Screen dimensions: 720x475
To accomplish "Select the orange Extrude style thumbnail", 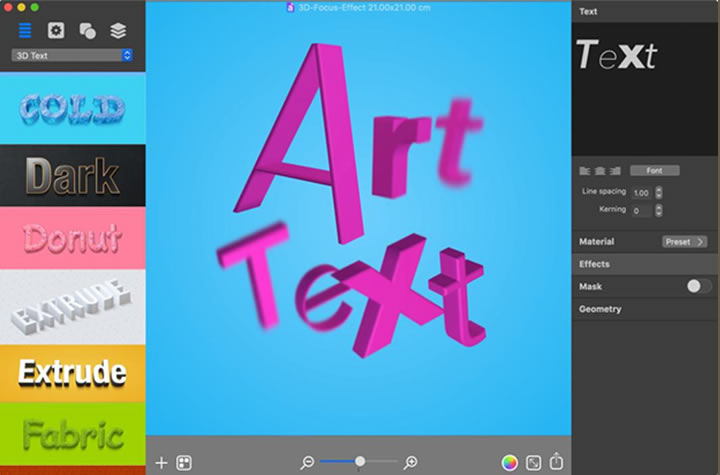I will click(73, 373).
